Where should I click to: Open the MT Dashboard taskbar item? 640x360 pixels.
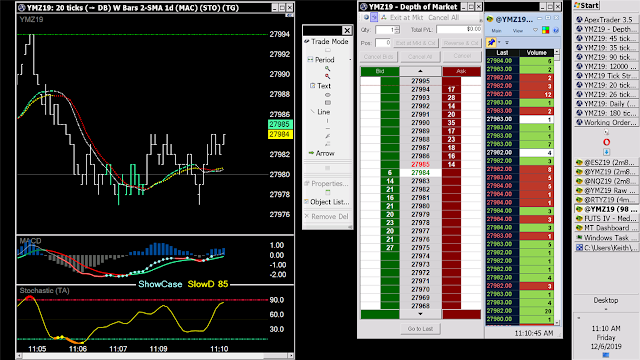607,228
